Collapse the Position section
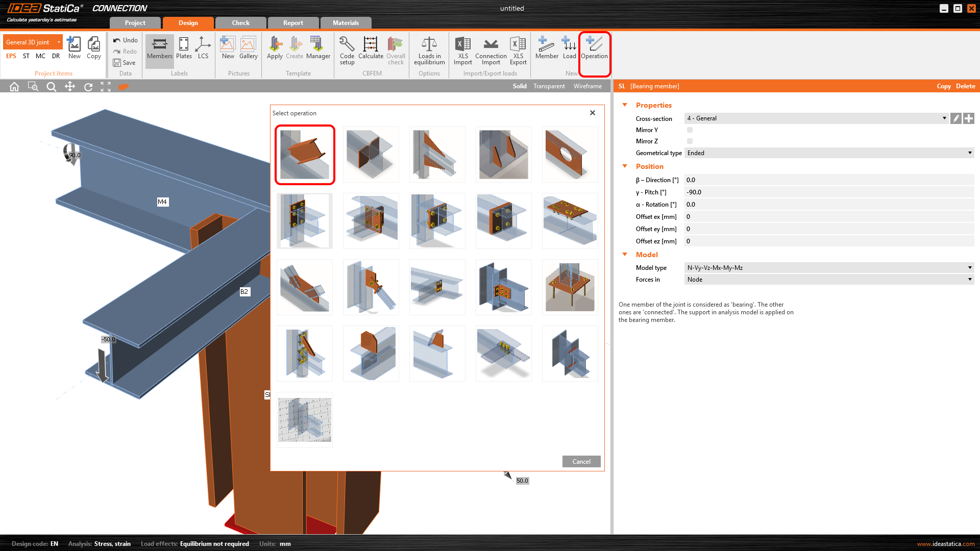The height and width of the screenshot is (551, 980). (x=625, y=166)
